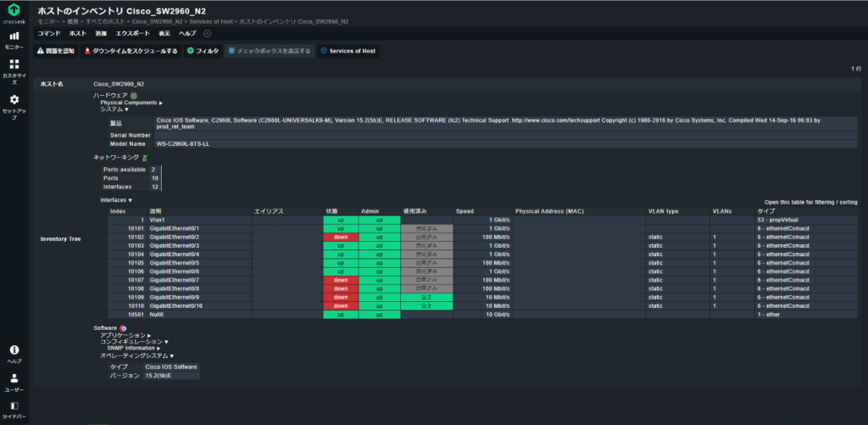
Task: Collapse the Interfaces table section
Action: tap(116, 200)
